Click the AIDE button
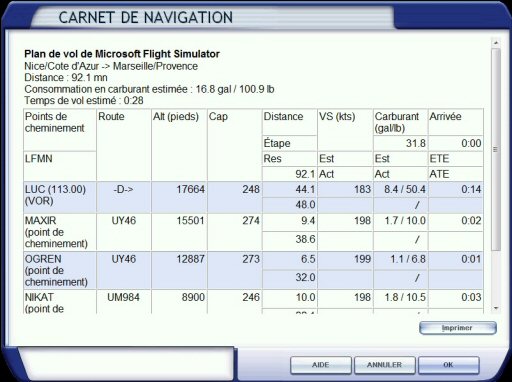Screen dimensions: 512x382 pyautogui.click(x=321, y=365)
